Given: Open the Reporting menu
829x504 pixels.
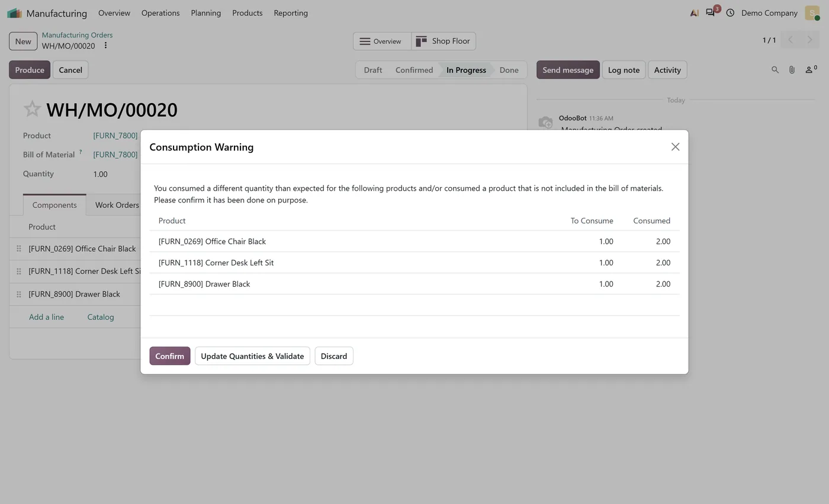Looking at the screenshot, I should [x=291, y=13].
